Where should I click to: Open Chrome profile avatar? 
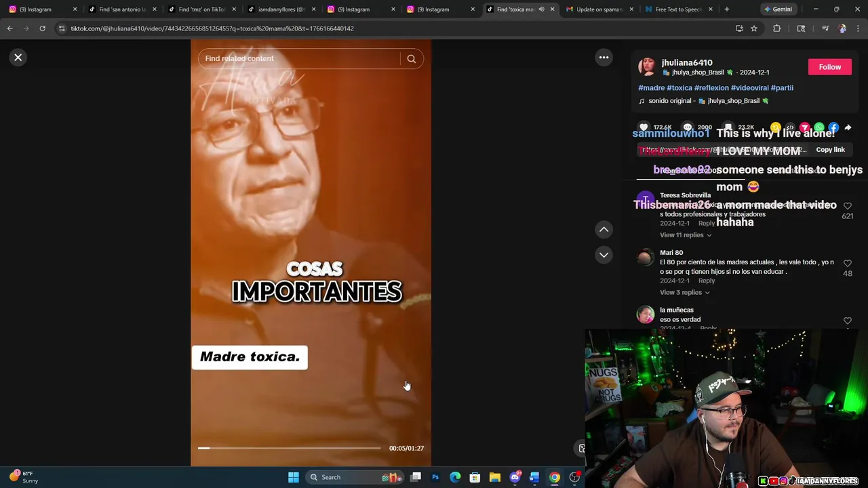tap(842, 28)
